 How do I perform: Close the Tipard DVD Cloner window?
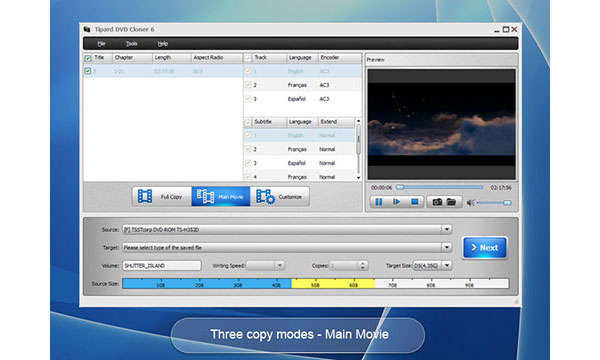coord(514,29)
